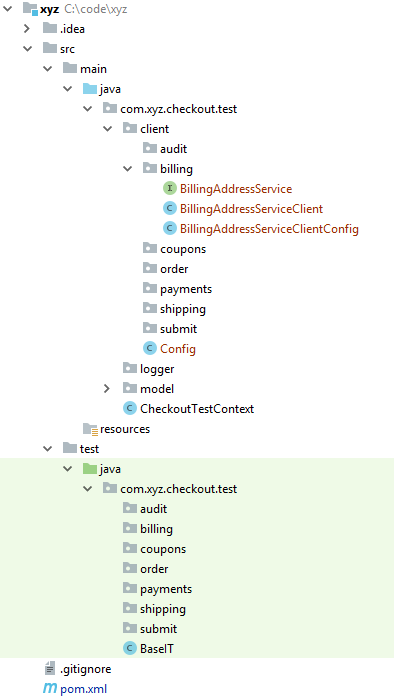Select the Config class under client

[178, 349]
